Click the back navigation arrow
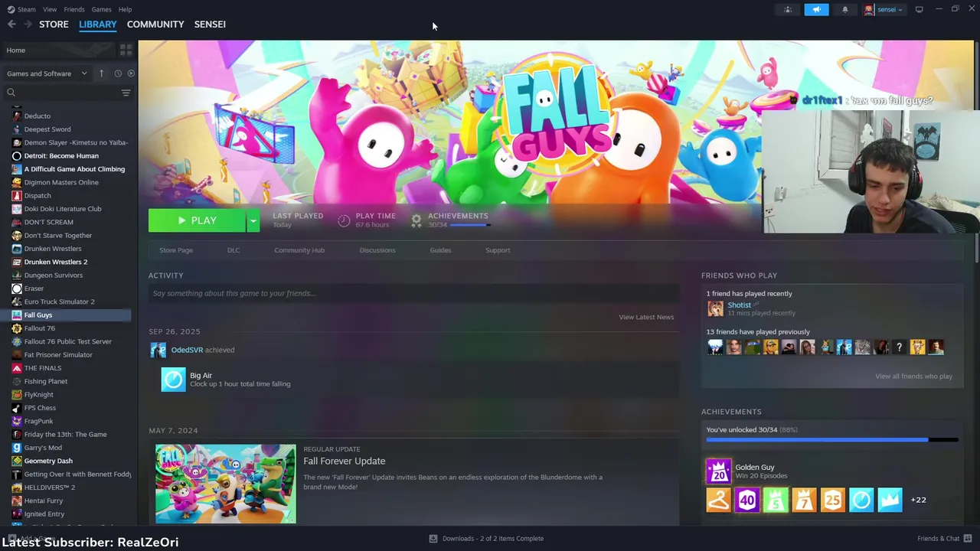Screen dimensions: 980x551 click(11, 24)
